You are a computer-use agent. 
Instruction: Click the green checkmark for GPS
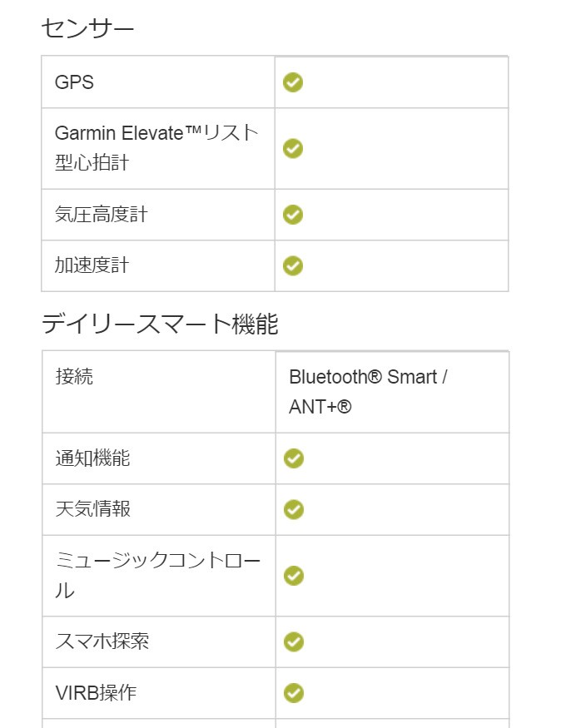click(293, 82)
